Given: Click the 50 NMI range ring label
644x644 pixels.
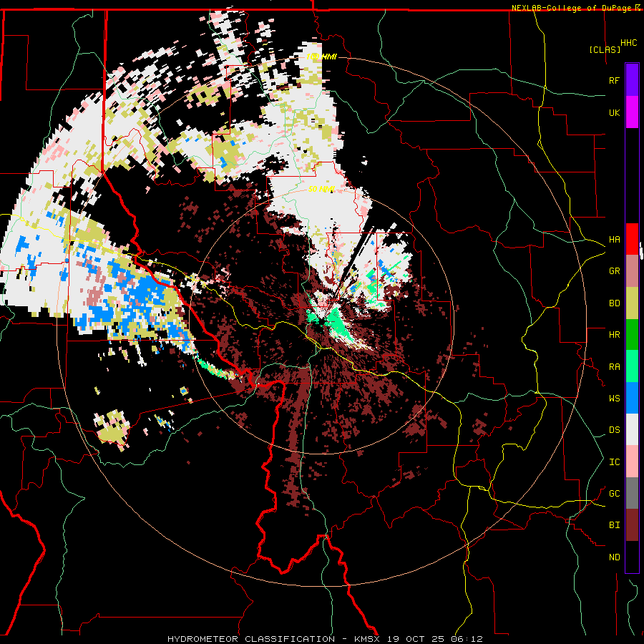Looking at the screenshot, I should [321, 190].
